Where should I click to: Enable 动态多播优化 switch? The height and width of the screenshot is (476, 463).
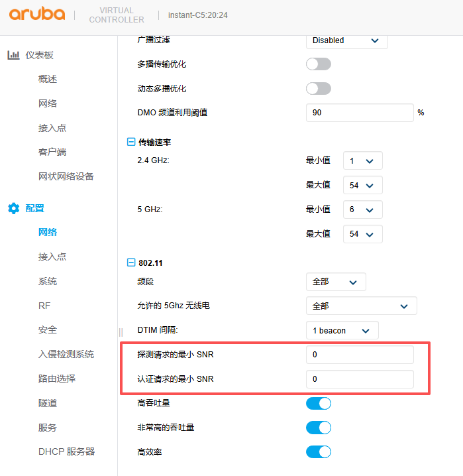[318, 89]
